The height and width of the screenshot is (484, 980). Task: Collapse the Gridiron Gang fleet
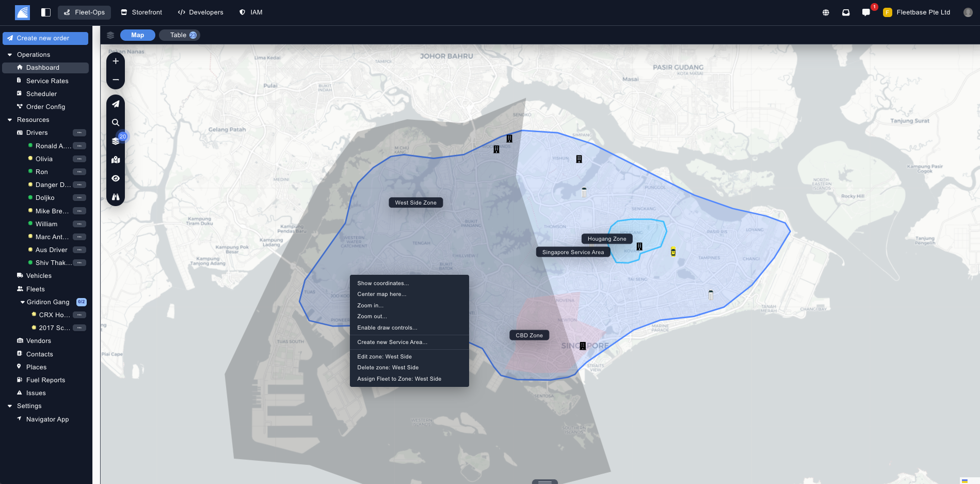coord(23,302)
